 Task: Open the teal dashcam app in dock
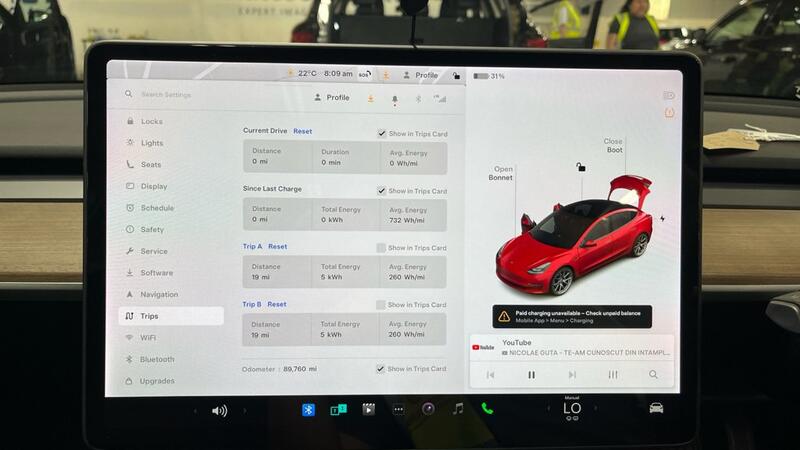click(x=338, y=410)
